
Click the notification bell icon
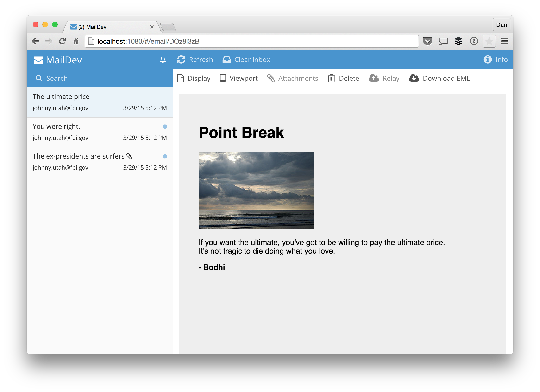click(163, 60)
